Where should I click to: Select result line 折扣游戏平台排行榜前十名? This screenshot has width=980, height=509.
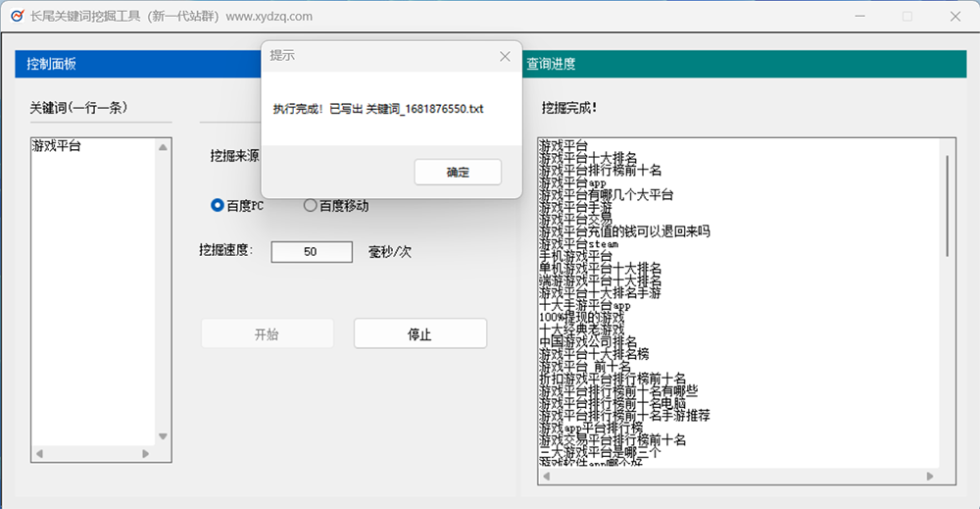(x=612, y=379)
